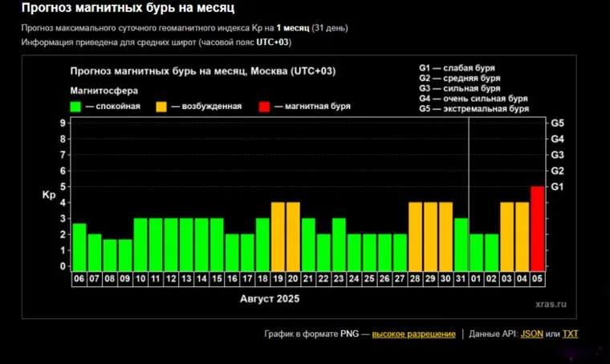Select the red bar for day 05

[x=537, y=229]
